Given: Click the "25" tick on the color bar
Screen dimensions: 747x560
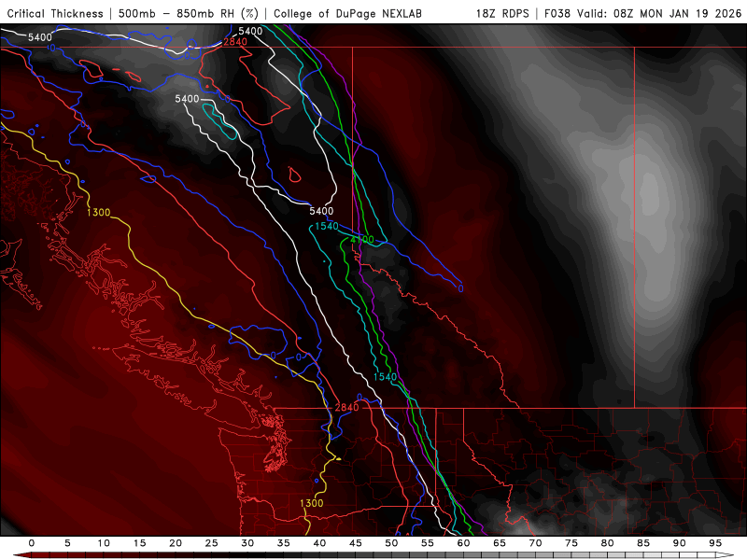Looking at the screenshot, I should 212,543.
